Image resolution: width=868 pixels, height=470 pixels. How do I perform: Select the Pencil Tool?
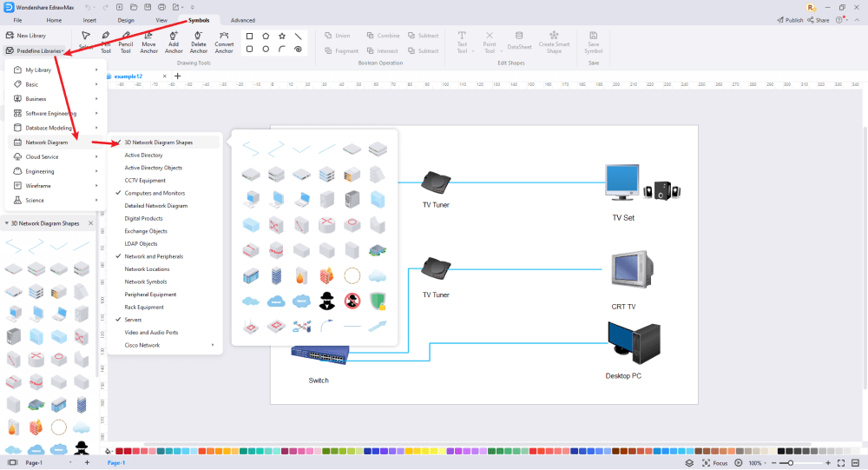(126, 43)
